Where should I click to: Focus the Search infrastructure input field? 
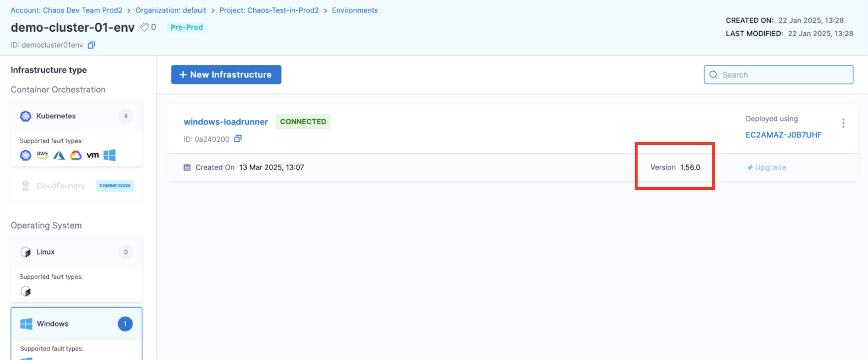tap(782, 75)
